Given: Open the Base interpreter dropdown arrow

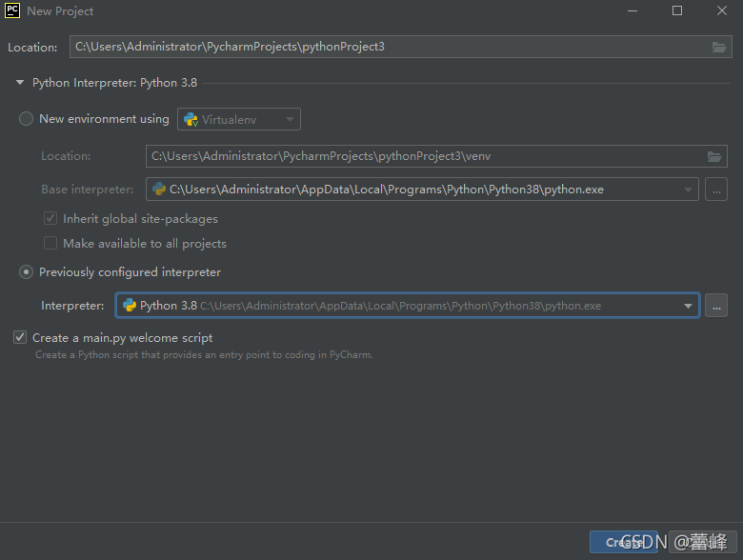Looking at the screenshot, I should [x=688, y=190].
